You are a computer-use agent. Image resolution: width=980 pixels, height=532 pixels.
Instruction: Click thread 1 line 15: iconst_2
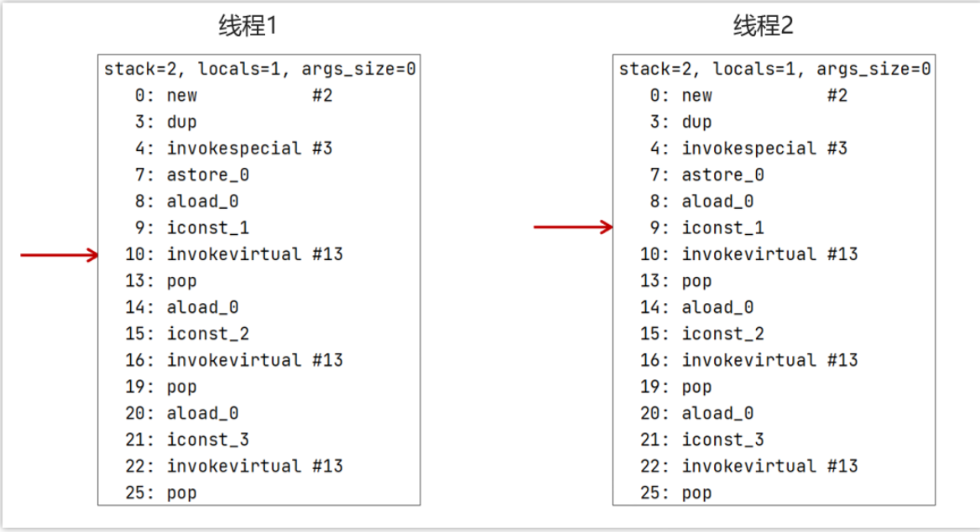(x=187, y=334)
